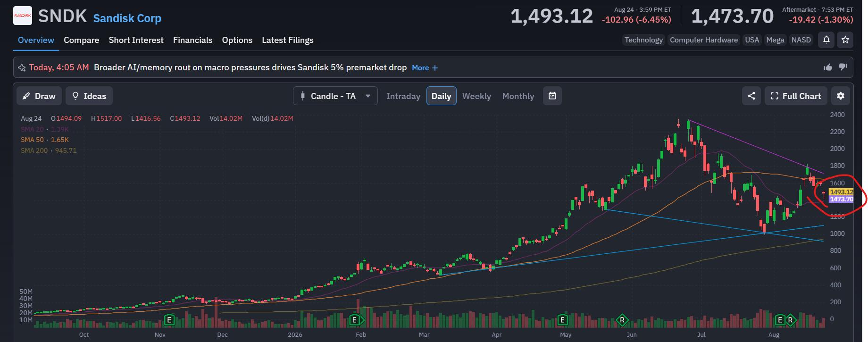Open the Draw tools button
868x342 pixels.
[40, 96]
